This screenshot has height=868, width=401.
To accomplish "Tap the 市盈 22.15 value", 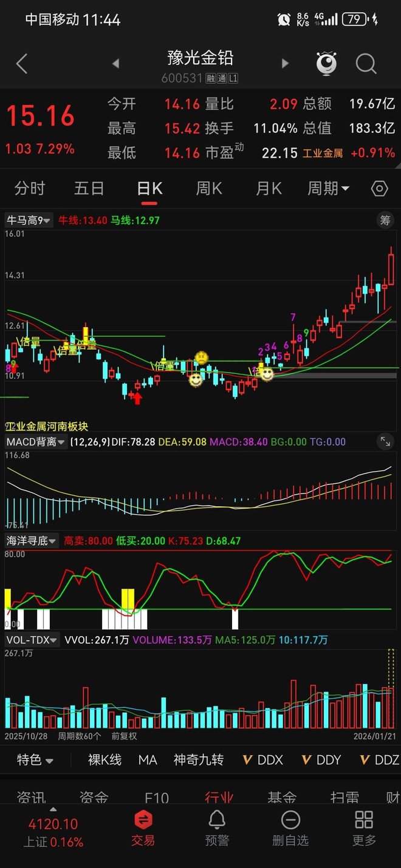I will click(x=279, y=153).
